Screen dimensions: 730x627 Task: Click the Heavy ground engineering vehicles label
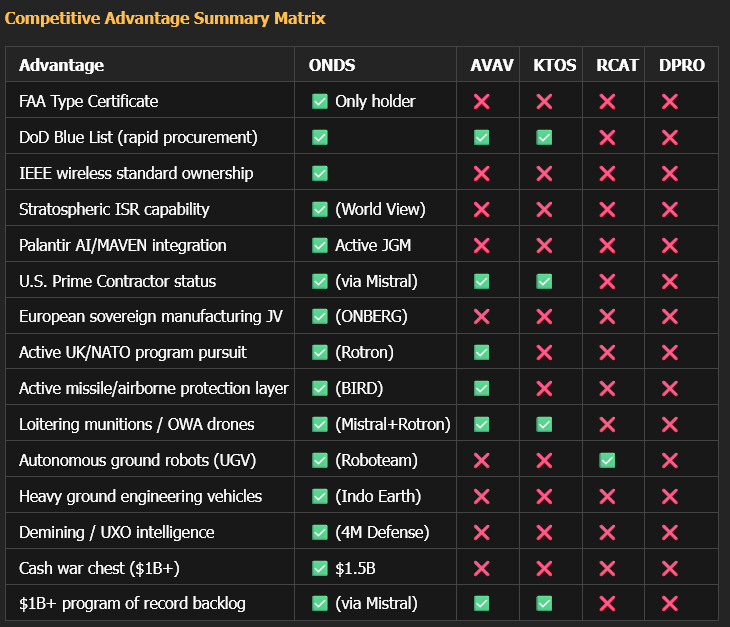[140, 496]
